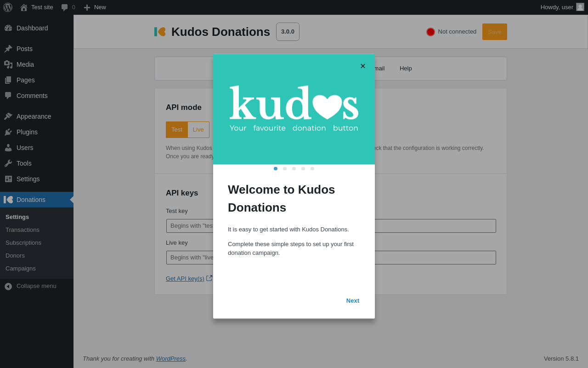Click the kudos banner image in dialog

294,109
